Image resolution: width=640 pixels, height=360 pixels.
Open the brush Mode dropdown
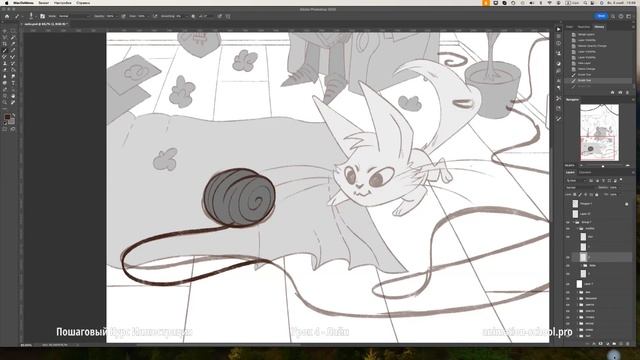[73, 16]
